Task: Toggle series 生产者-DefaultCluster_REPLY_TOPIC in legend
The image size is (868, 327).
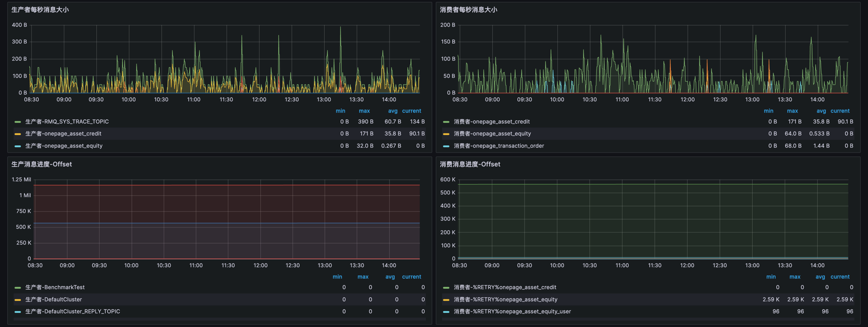Action: click(73, 311)
